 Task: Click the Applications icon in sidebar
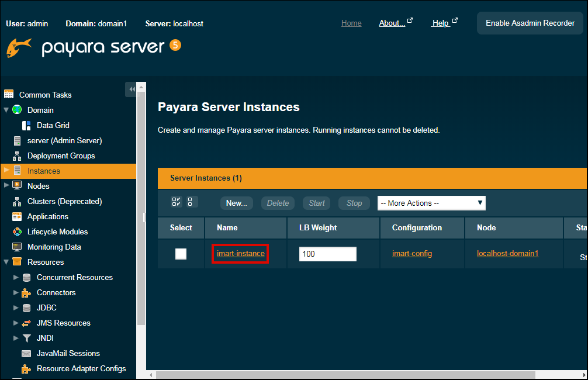pyautogui.click(x=17, y=217)
